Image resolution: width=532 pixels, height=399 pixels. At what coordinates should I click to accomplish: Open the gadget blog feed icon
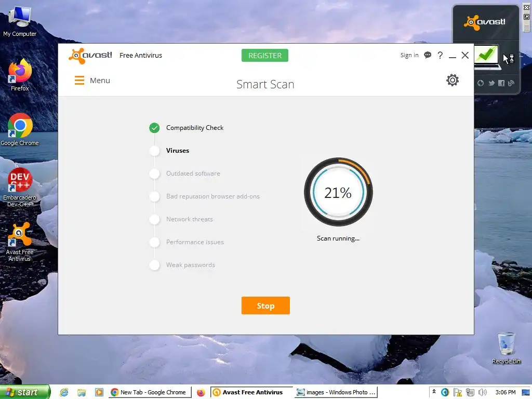511,83
